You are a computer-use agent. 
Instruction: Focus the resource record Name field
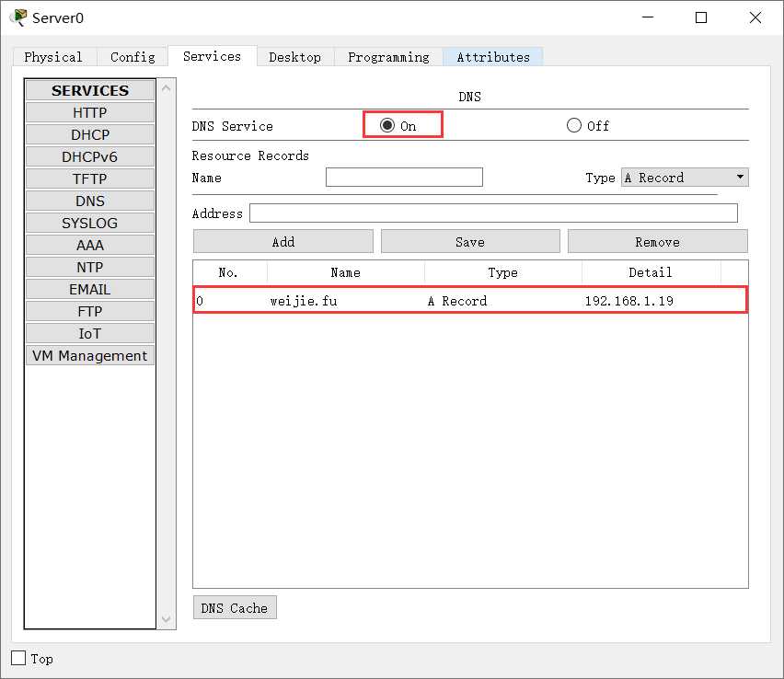[x=404, y=177]
